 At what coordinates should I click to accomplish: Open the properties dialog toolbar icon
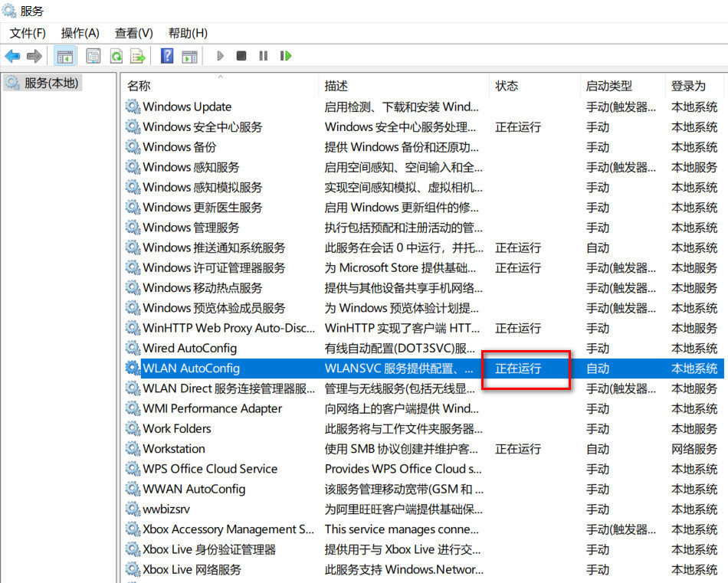(93, 55)
